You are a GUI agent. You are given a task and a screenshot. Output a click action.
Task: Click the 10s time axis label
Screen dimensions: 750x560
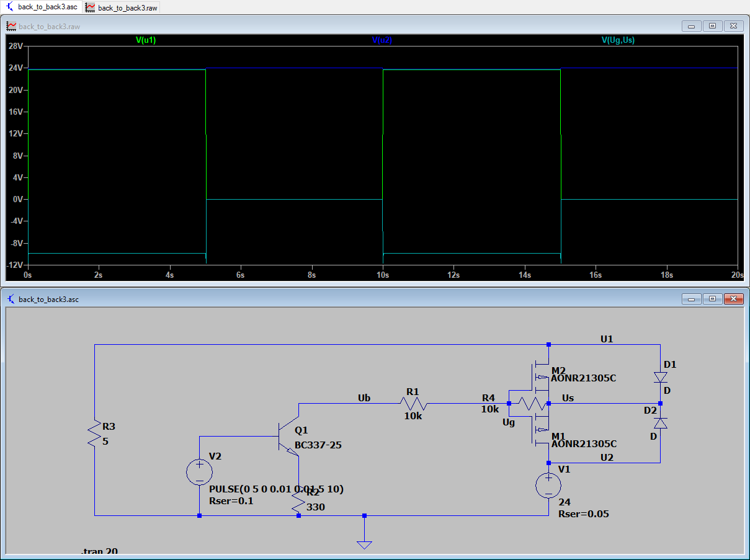point(383,274)
